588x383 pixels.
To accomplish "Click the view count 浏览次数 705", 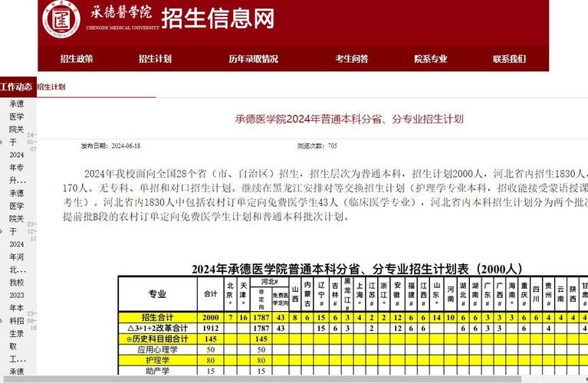I will 317,146.
